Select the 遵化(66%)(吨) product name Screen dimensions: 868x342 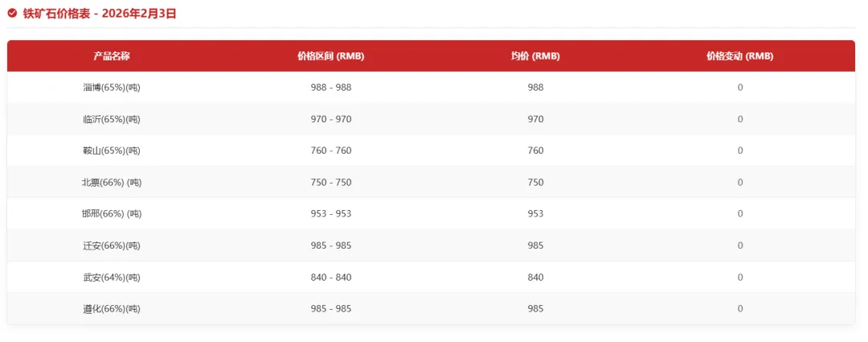point(112,309)
